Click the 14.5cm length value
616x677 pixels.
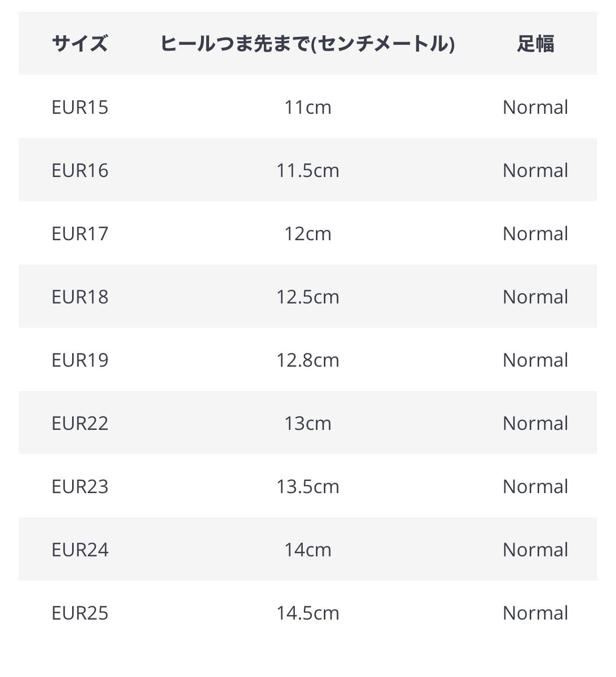tap(308, 613)
